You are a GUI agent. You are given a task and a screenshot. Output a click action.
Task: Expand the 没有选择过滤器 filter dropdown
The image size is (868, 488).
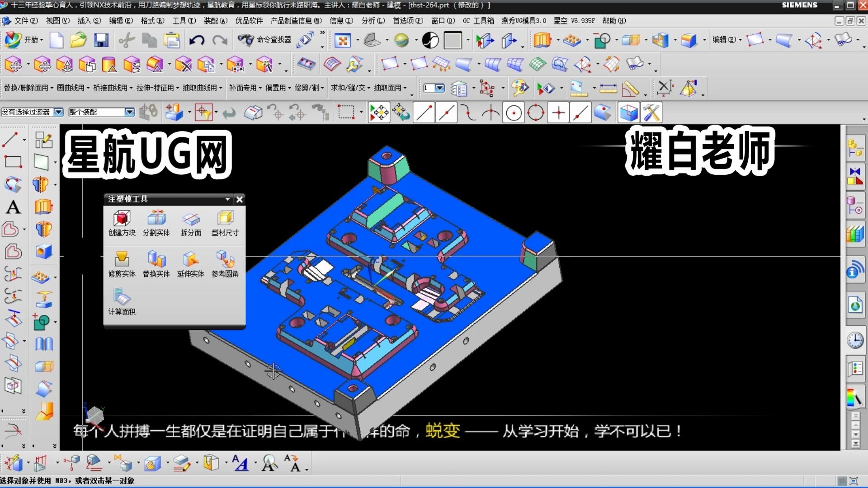(58, 112)
